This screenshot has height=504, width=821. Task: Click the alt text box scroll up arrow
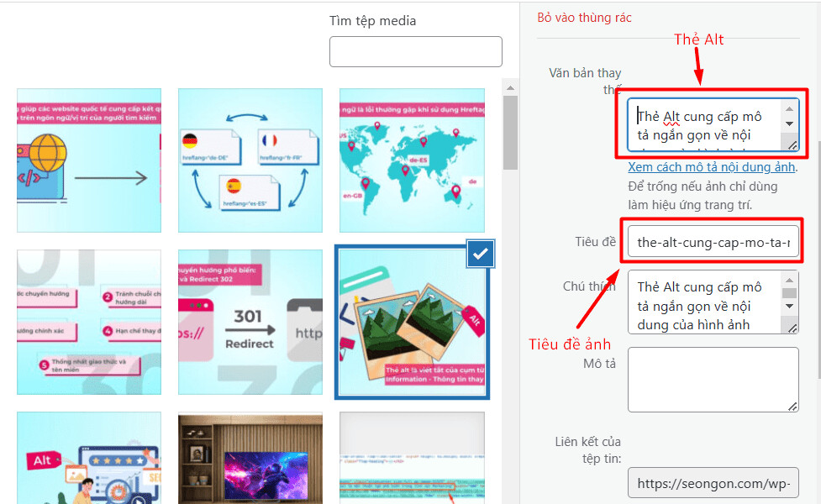790,109
